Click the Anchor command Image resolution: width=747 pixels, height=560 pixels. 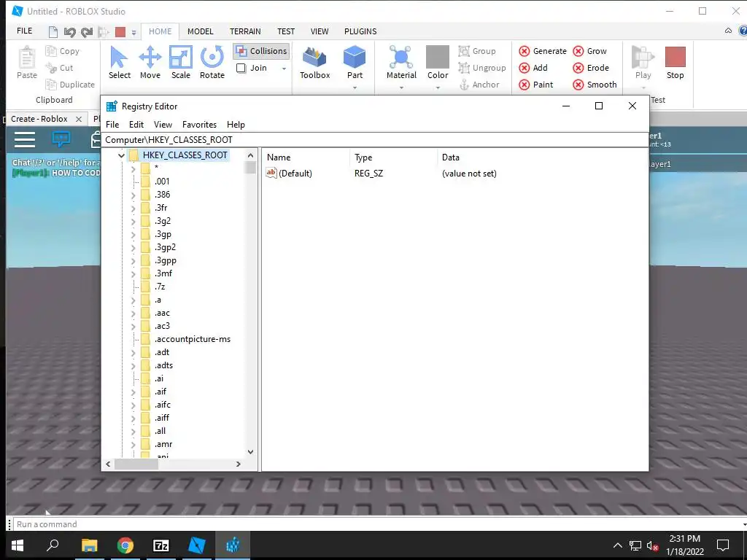(479, 85)
